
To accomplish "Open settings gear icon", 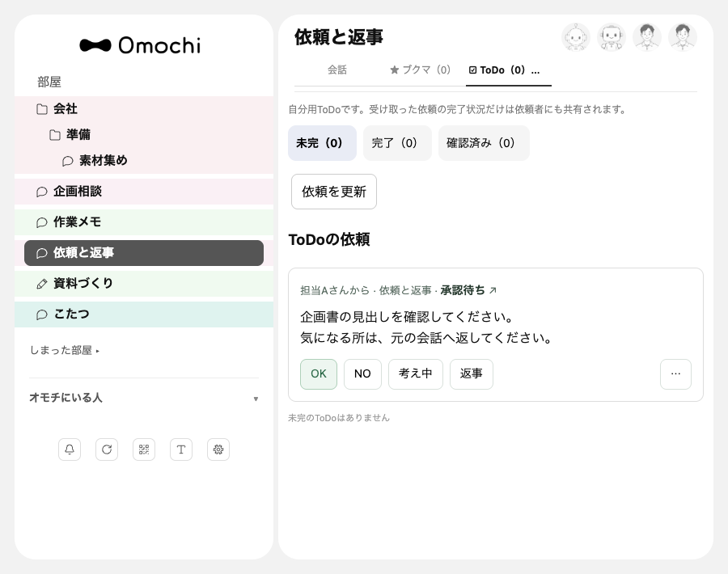I will click(218, 449).
